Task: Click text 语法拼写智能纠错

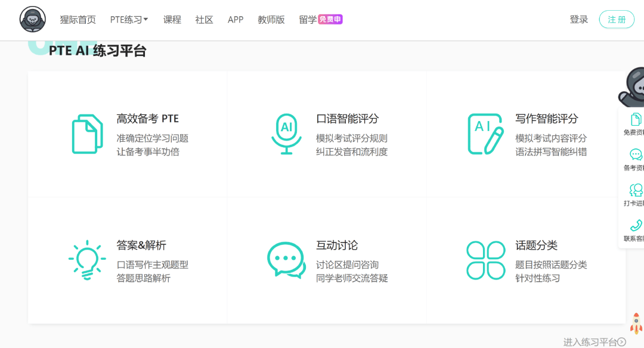Action: point(551,152)
